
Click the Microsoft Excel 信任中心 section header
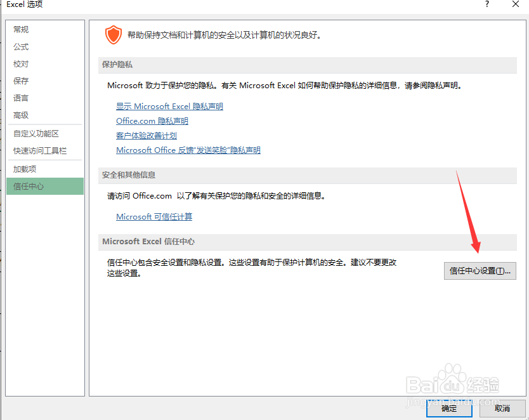pyautogui.click(x=308, y=242)
